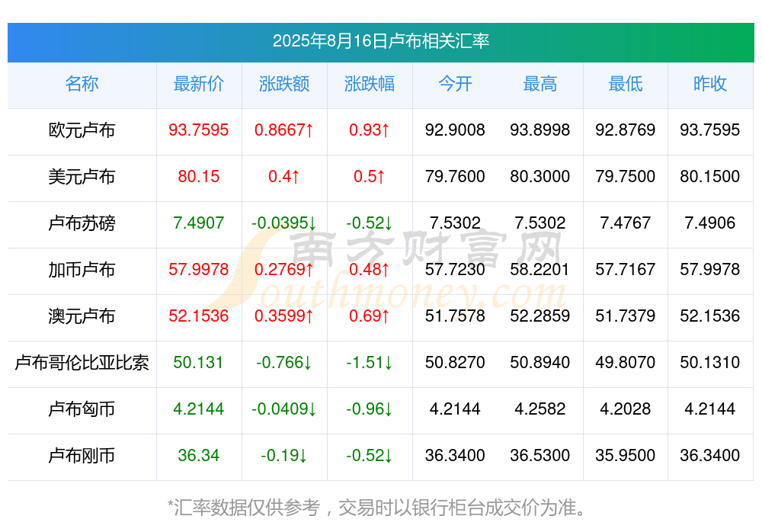The height and width of the screenshot is (532, 762).
Task: Click the high value 4.2582
Action: pyautogui.click(x=540, y=409)
